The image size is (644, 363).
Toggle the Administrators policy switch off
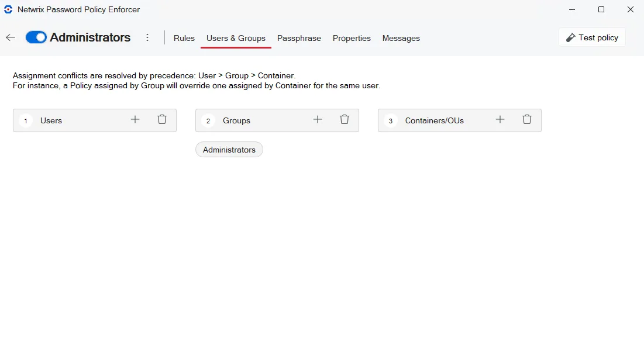(x=36, y=37)
